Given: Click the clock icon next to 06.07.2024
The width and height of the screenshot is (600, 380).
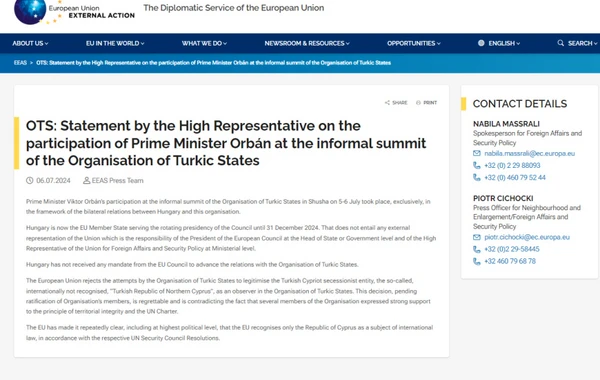Looking at the screenshot, I should point(29,180).
